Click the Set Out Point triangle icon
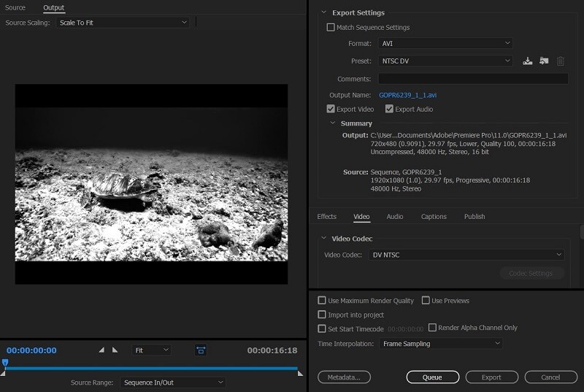Image resolution: width=584 pixels, height=392 pixels. tap(115, 350)
